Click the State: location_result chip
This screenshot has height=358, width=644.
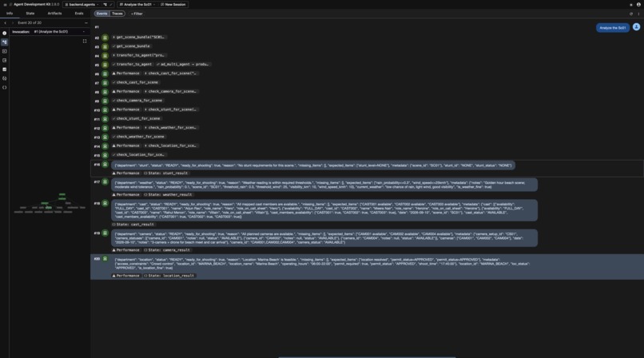pos(169,276)
